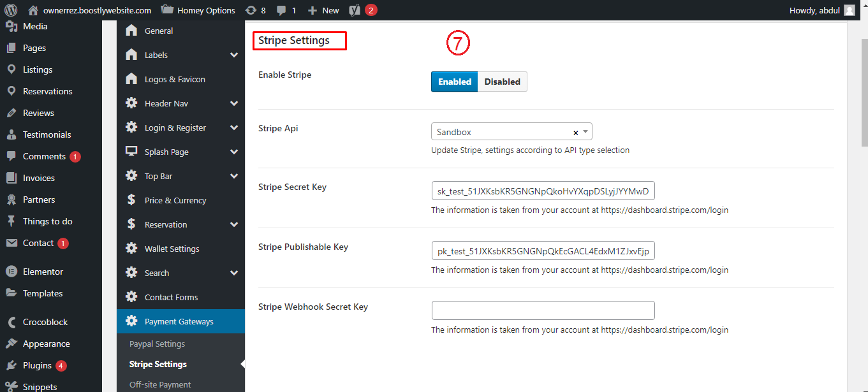Open the comments bubble icon in admin bar

[283, 11]
